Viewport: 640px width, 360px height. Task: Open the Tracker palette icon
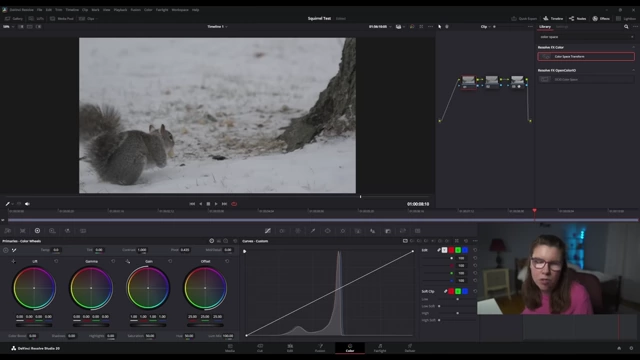pyautogui.click(x=343, y=231)
